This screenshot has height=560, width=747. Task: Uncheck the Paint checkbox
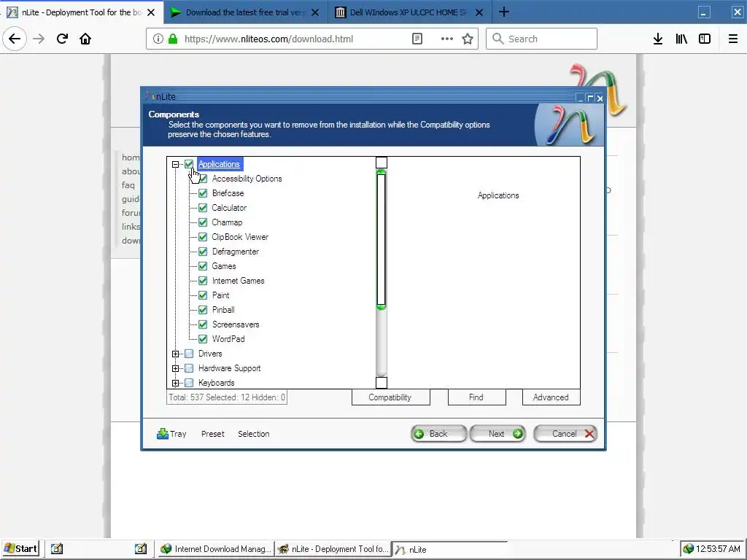click(203, 295)
